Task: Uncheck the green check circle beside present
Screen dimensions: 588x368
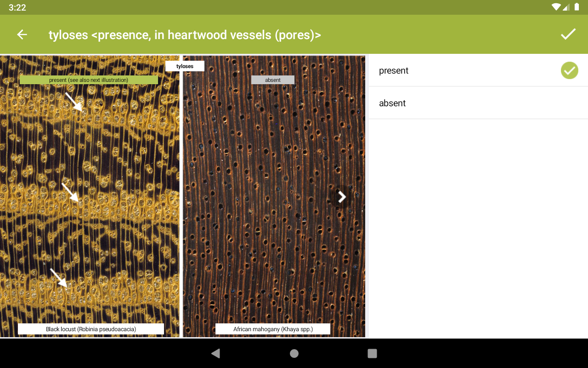Action: pyautogui.click(x=569, y=70)
